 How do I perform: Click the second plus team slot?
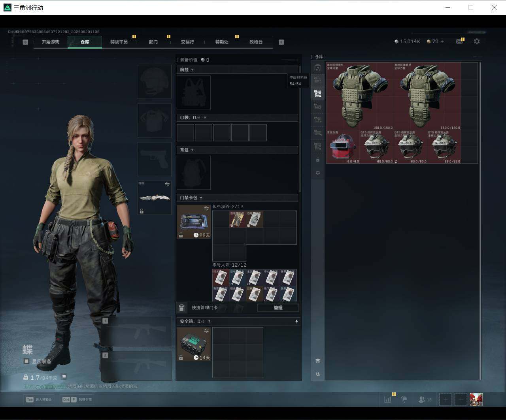pos(461,399)
